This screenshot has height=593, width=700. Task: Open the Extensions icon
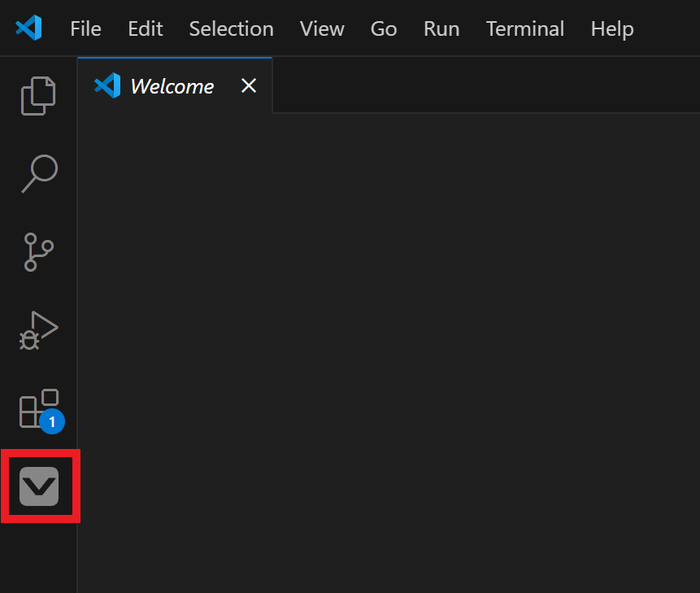tap(37, 408)
